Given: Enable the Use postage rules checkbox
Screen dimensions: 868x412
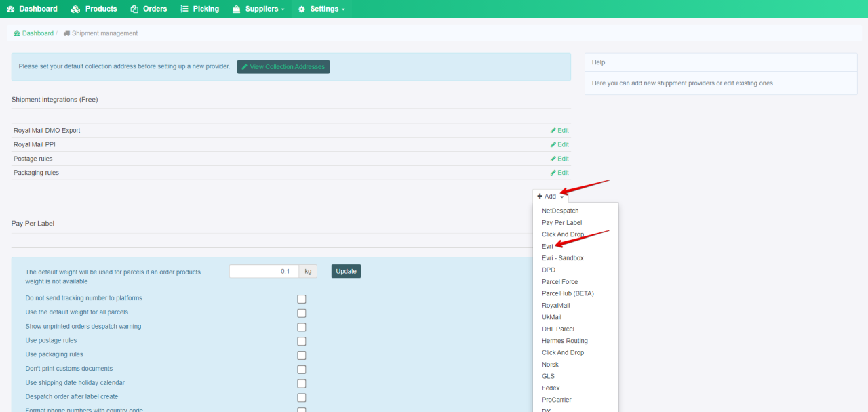Looking at the screenshot, I should (301, 341).
